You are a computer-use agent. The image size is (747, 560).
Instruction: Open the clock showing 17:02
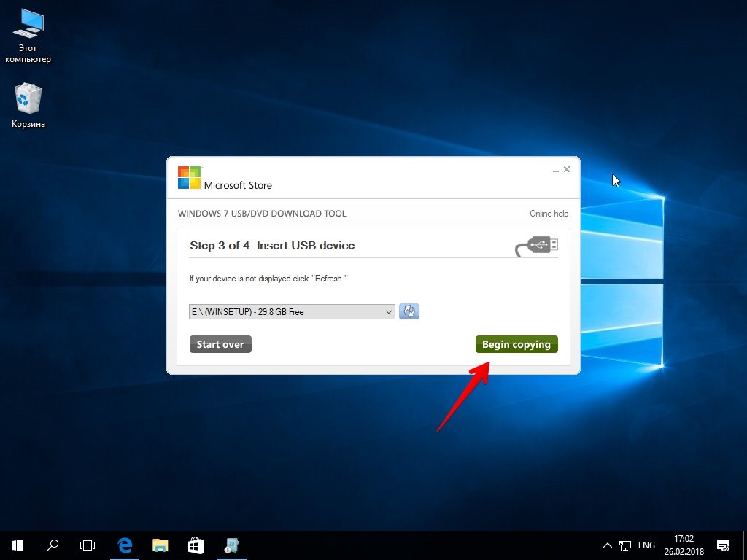684,545
